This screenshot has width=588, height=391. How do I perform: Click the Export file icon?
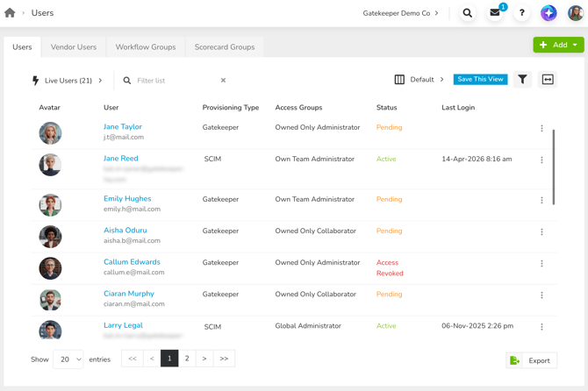514,360
